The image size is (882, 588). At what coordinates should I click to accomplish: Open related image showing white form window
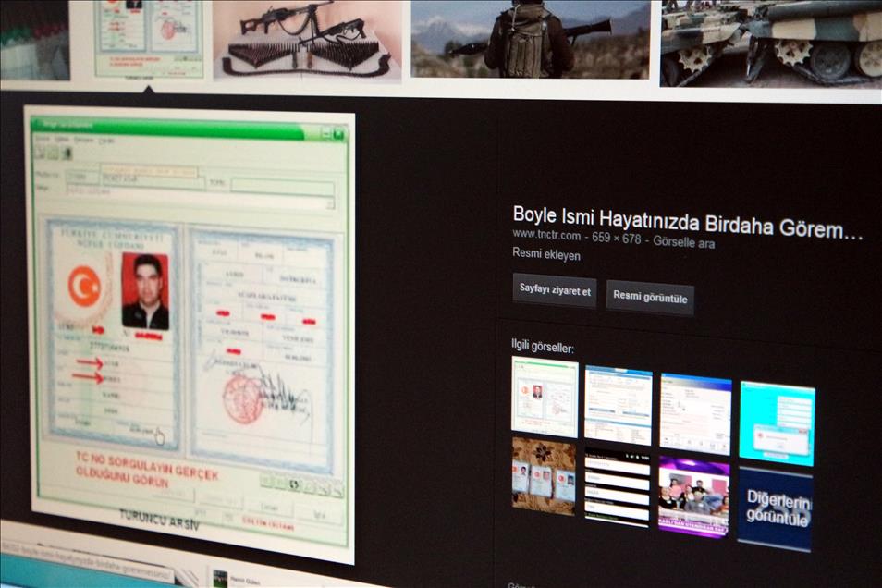pyautogui.click(x=618, y=405)
